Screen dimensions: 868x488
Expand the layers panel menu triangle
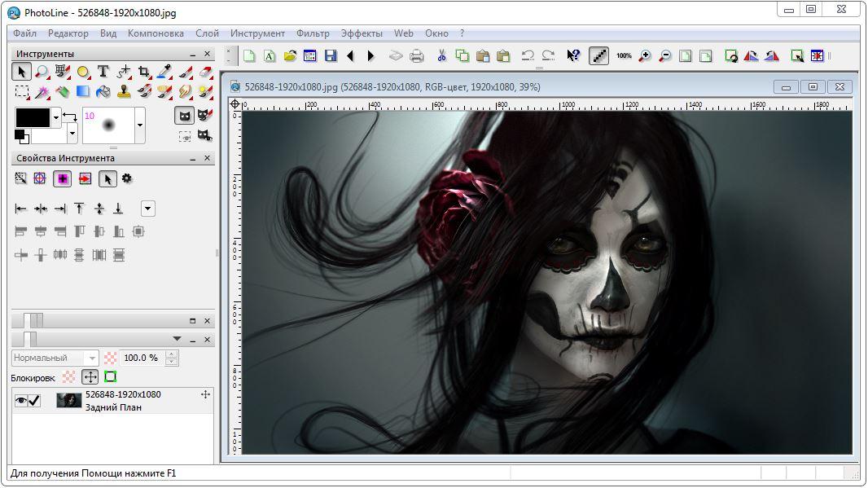coord(178,338)
